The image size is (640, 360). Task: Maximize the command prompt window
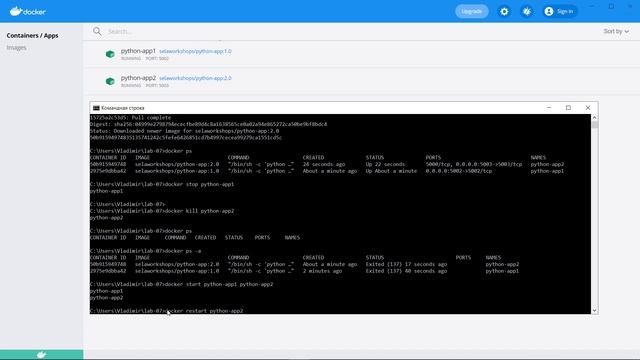click(568, 108)
